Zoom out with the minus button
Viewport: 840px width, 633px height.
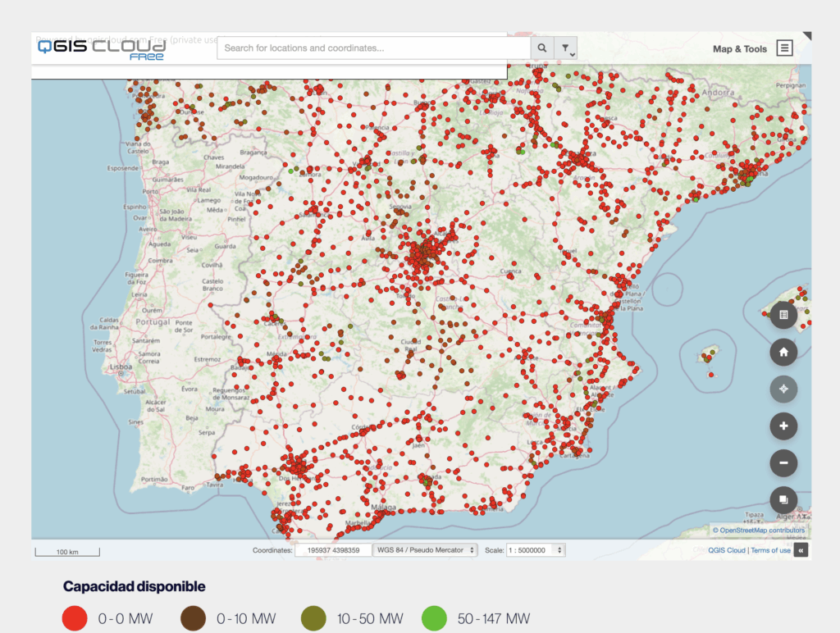(783, 463)
